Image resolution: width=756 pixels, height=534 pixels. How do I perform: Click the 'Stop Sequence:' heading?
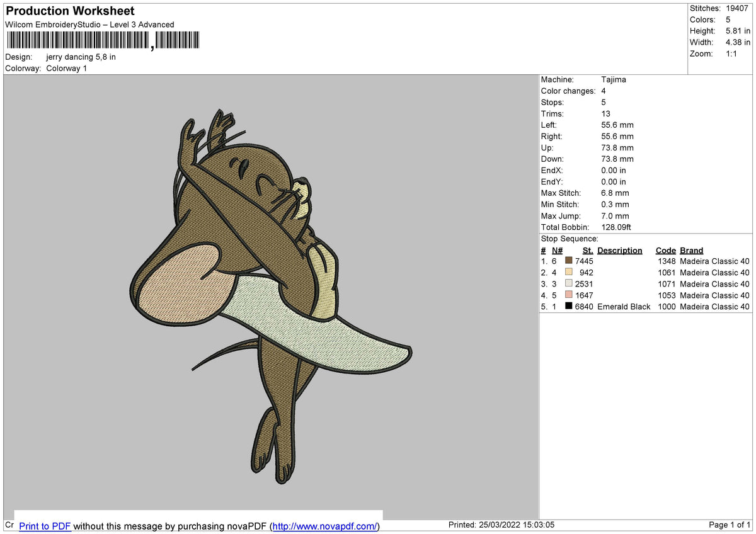[x=570, y=239]
